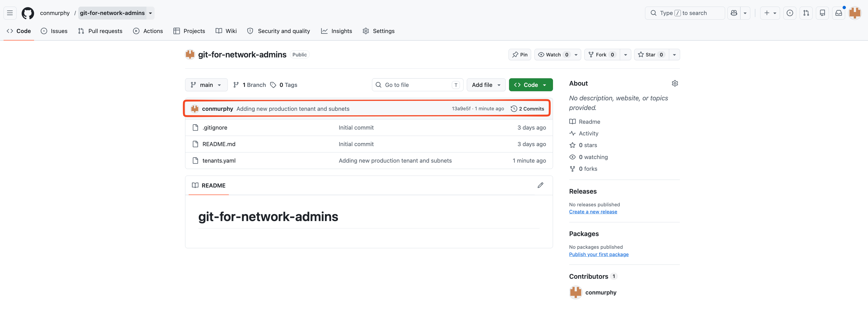This screenshot has height=311, width=868.
Task: Open pull requests icon in top bar
Action: [806, 13]
